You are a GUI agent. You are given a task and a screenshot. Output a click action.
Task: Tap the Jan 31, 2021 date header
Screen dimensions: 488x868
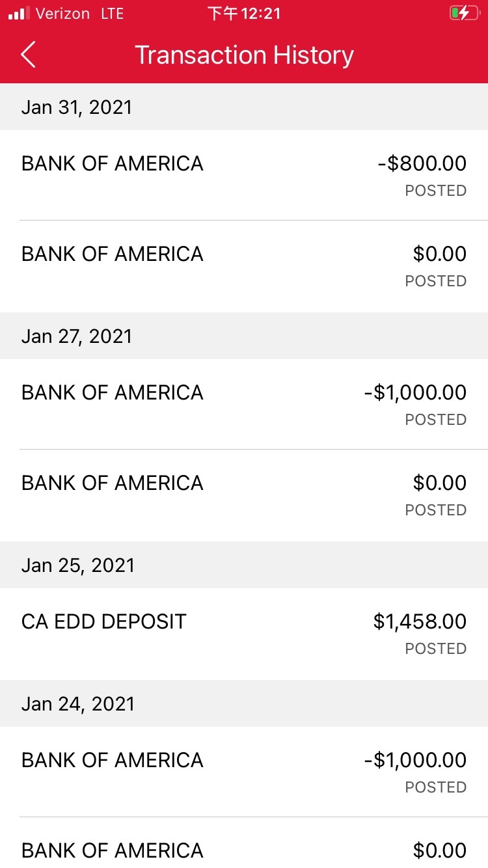click(x=77, y=107)
